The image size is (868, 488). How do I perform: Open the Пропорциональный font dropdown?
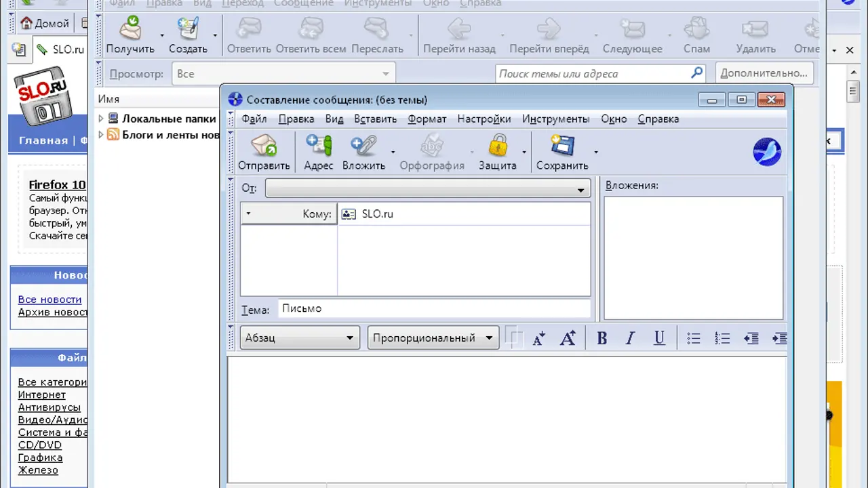(x=433, y=338)
